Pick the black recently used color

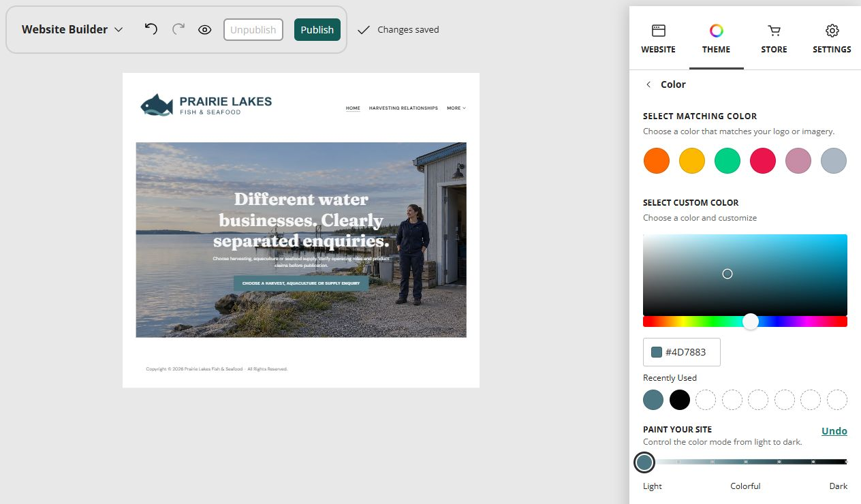(680, 400)
